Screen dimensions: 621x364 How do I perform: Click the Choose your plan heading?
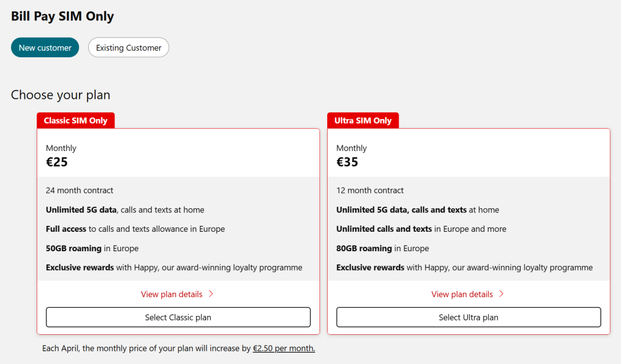tap(60, 95)
